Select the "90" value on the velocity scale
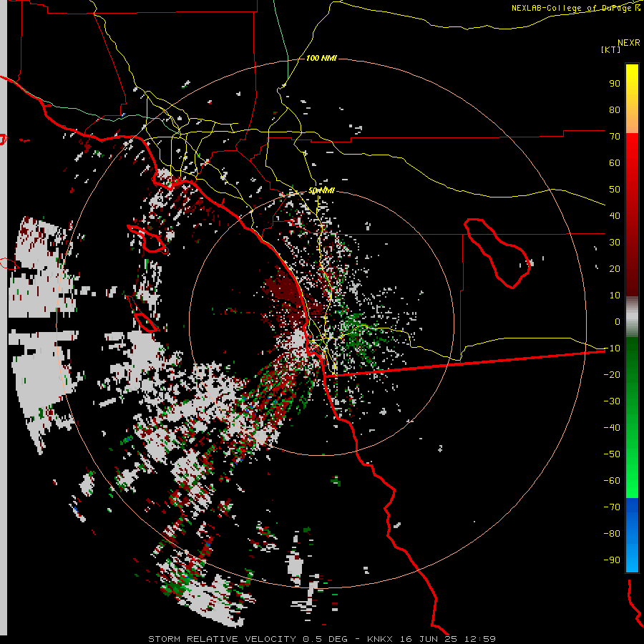This screenshot has width=644, height=644. click(615, 84)
